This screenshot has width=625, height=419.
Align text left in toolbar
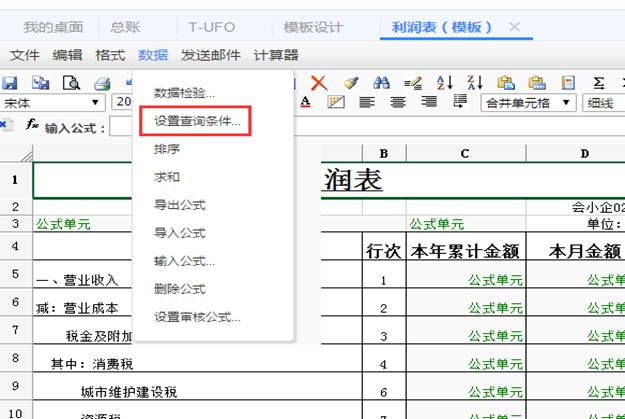click(x=367, y=102)
